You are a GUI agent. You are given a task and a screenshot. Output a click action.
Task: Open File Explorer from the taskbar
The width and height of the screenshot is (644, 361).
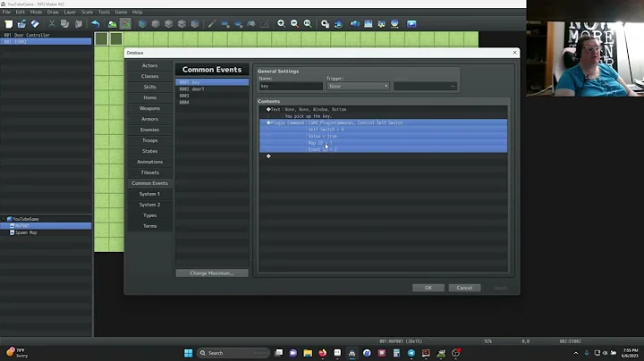308,353
